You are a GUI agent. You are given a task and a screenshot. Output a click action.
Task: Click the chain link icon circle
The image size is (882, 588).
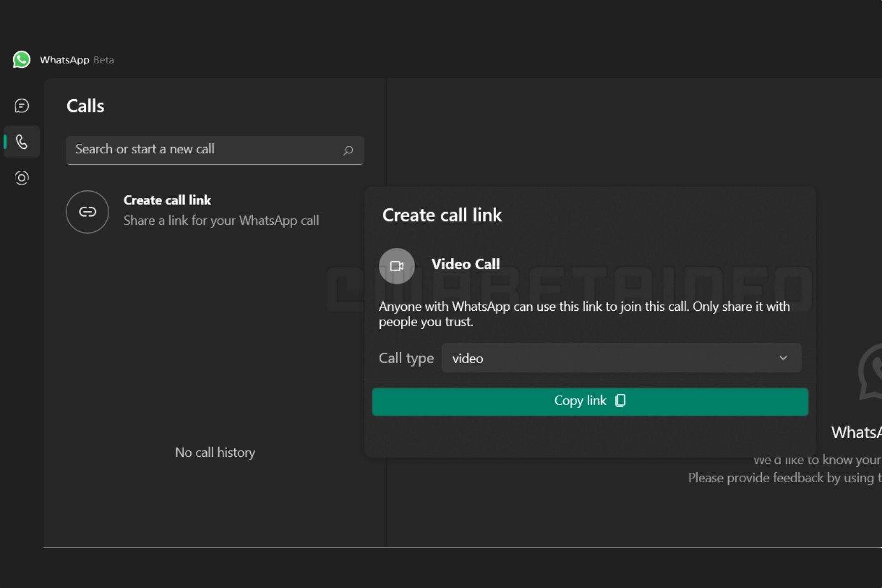click(87, 212)
